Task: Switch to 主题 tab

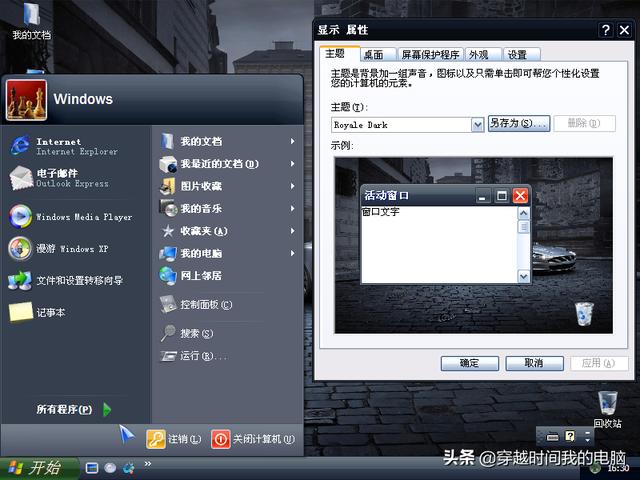Action: pyautogui.click(x=339, y=54)
